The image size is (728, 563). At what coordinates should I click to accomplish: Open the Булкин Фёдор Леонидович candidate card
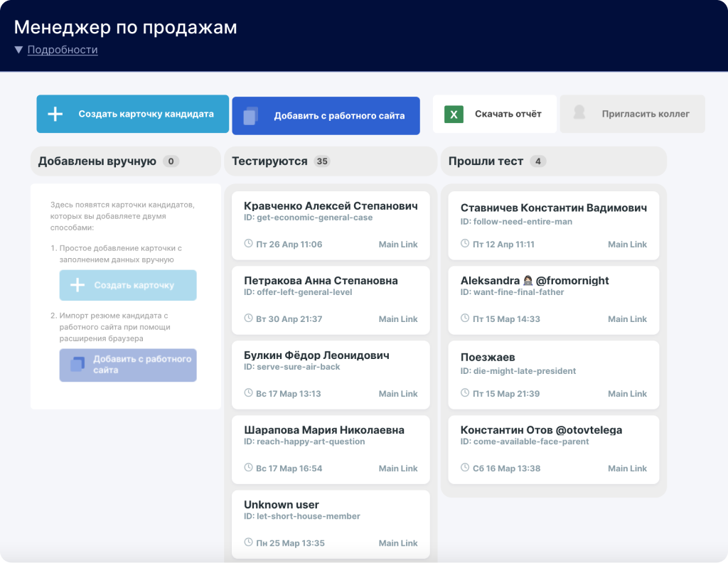(316, 355)
